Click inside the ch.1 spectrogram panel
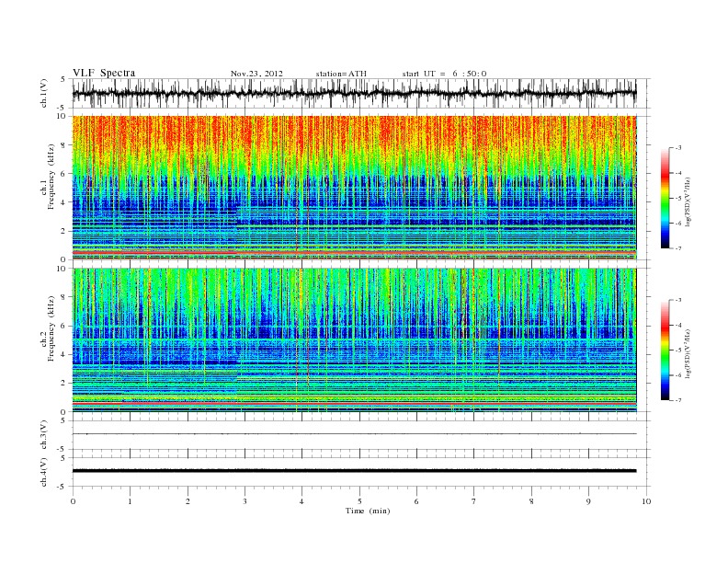 pos(354,188)
